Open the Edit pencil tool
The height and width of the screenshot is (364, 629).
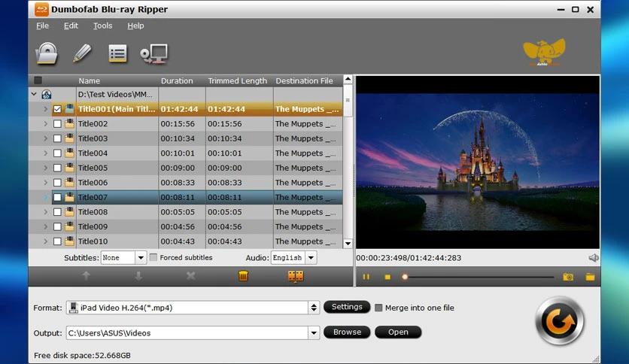tap(81, 53)
